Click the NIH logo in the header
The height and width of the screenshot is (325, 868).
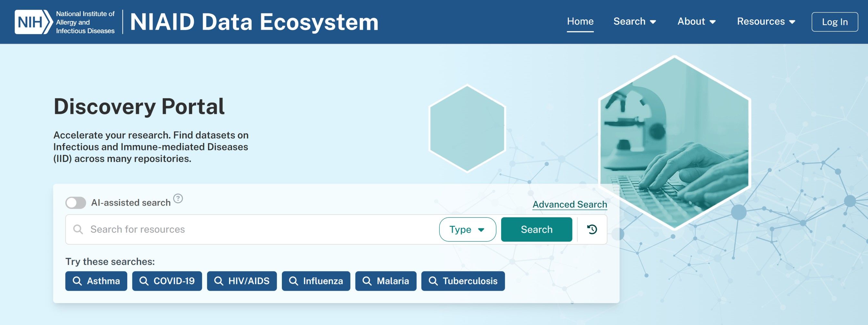click(34, 22)
